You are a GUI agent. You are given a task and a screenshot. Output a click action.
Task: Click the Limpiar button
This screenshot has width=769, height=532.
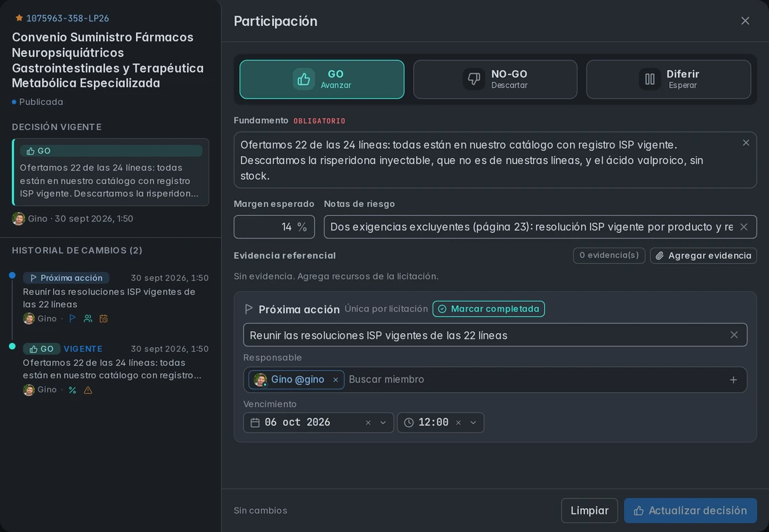(x=589, y=511)
